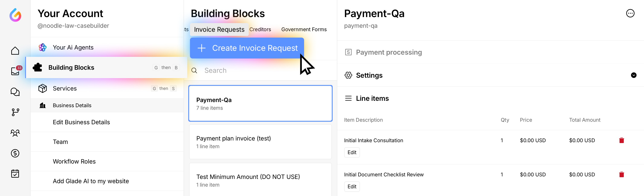Edit the Initial Intake Consultation item

point(352,152)
